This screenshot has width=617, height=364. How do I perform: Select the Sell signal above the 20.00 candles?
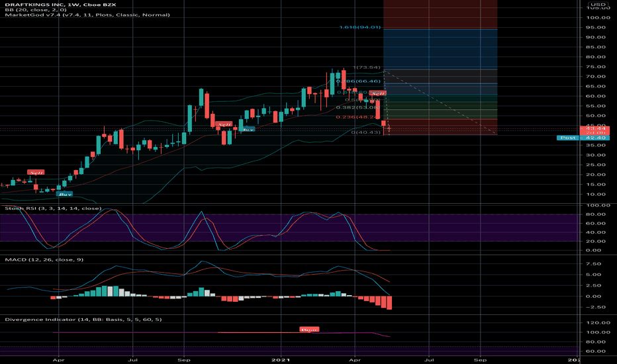click(x=36, y=172)
